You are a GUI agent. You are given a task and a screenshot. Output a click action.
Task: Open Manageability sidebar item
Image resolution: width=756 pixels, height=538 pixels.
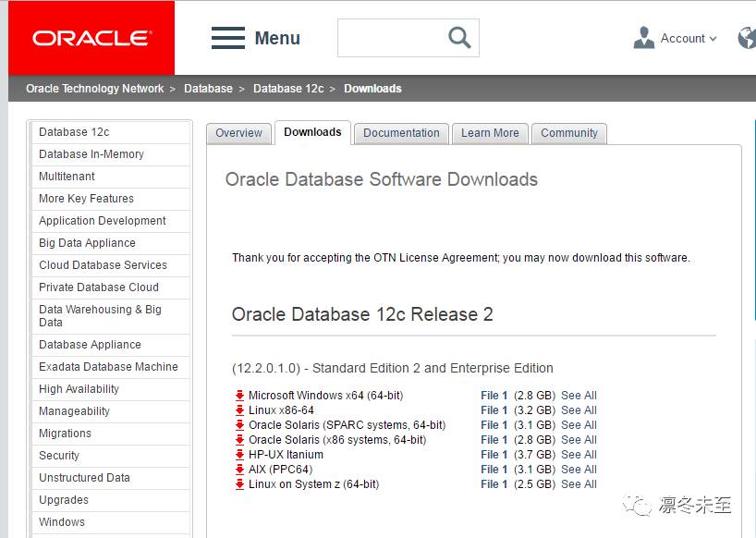pos(111,411)
